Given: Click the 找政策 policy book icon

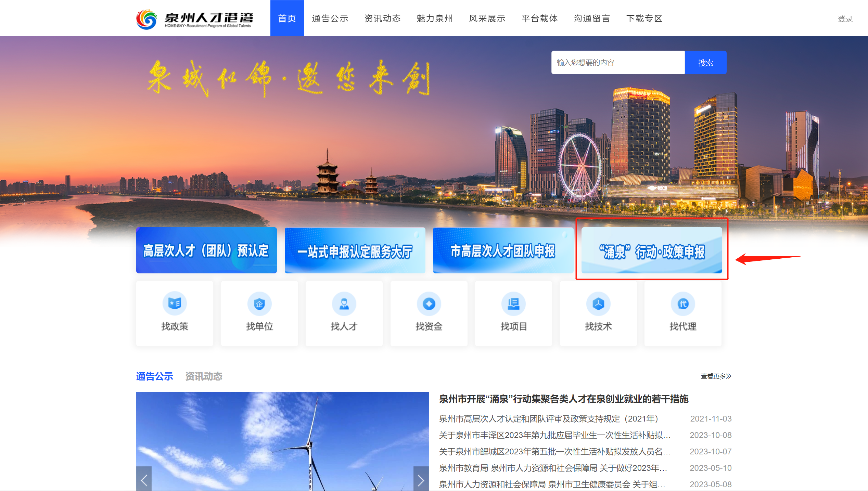Looking at the screenshot, I should pos(175,303).
